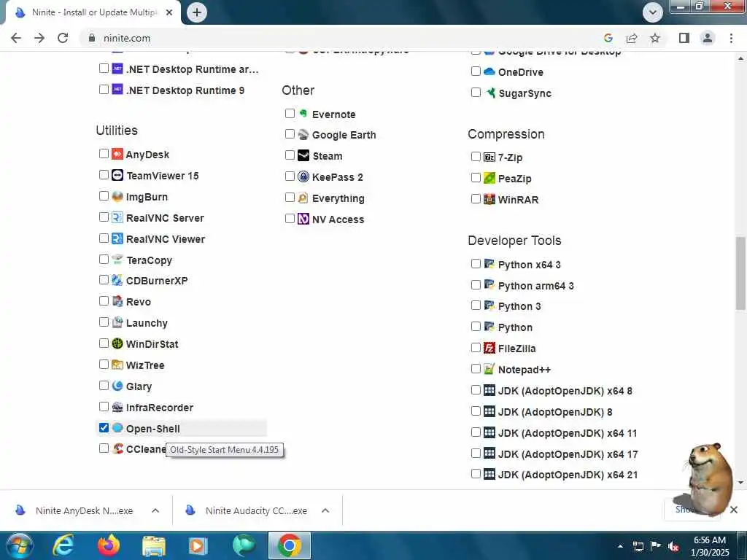The height and width of the screenshot is (560, 747).
Task: Close the downloads bar
Action: point(734,510)
